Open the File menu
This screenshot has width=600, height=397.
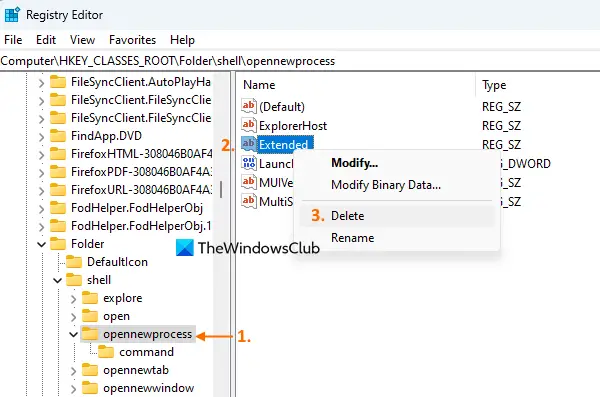coord(13,40)
